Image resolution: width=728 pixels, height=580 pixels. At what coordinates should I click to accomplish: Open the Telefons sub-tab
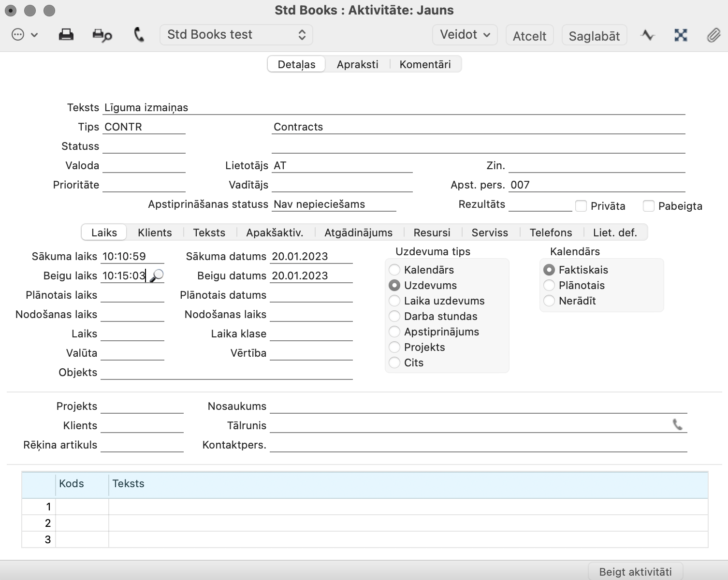pos(551,232)
